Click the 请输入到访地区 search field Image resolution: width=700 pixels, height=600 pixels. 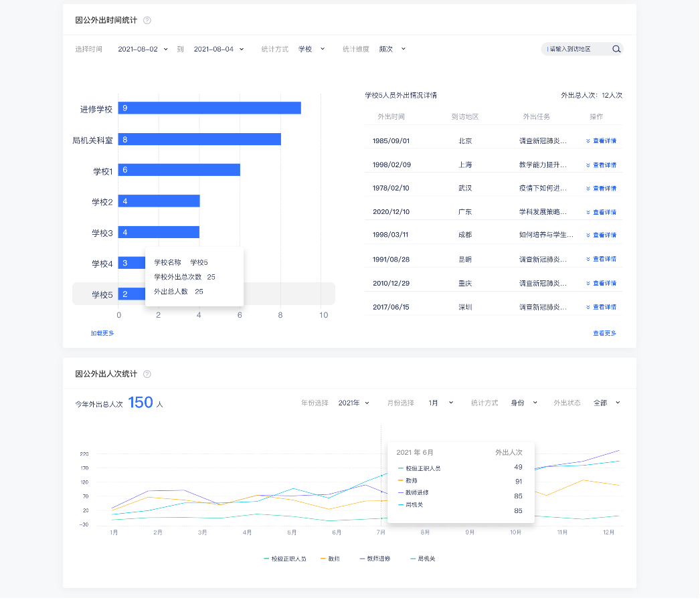[576, 49]
